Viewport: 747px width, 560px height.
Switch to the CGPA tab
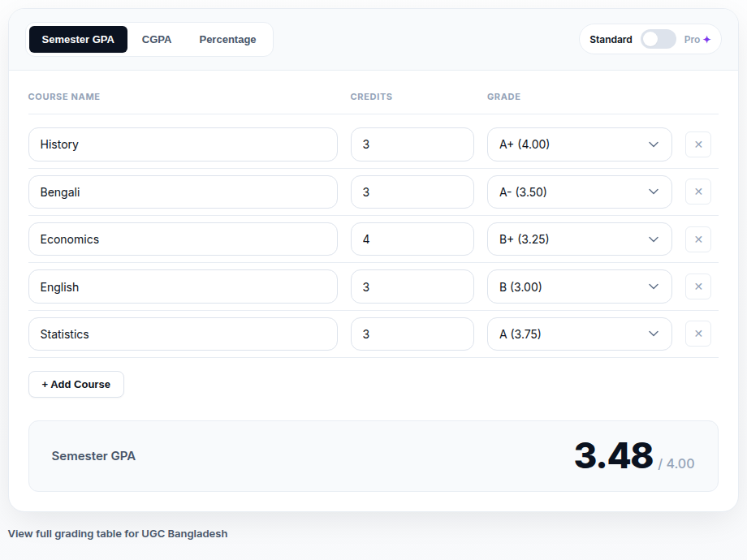(x=157, y=40)
